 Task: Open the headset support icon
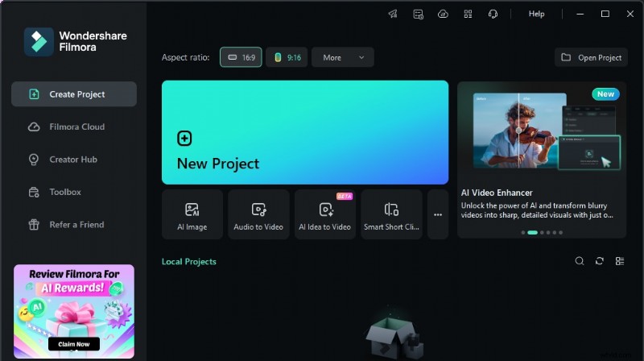click(x=493, y=14)
